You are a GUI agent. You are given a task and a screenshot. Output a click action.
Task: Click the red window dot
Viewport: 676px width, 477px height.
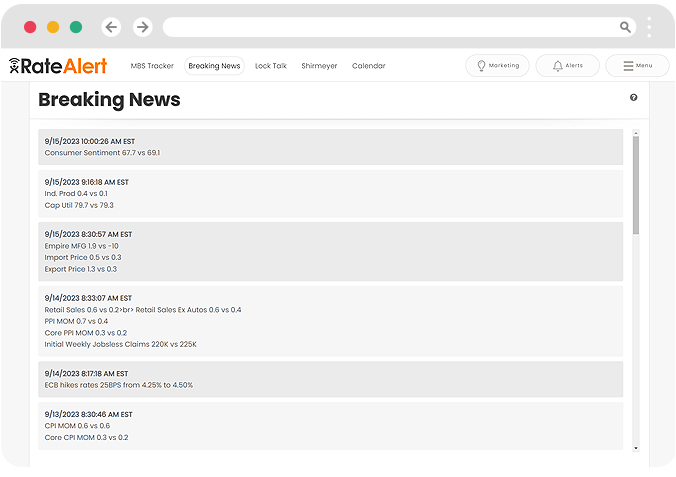(x=30, y=27)
